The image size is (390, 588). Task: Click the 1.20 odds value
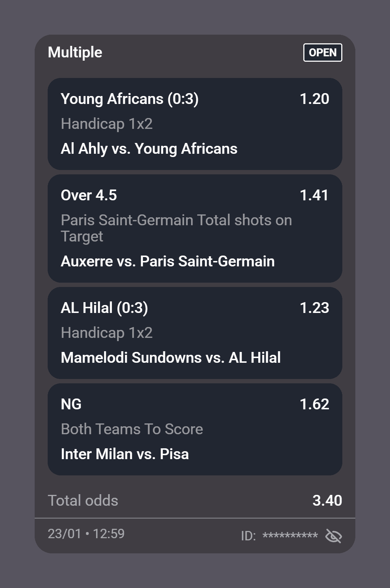314,99
